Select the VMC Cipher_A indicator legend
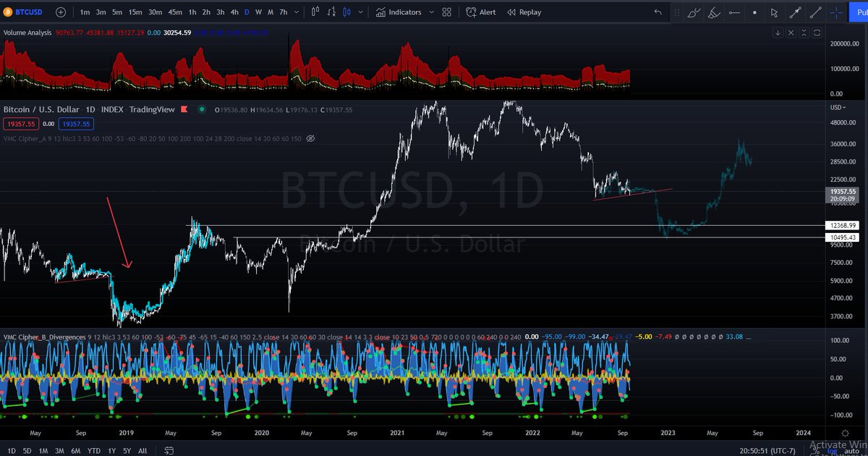Image resolution: width=868 pixels, height=456 pixels. pos(152,138)
